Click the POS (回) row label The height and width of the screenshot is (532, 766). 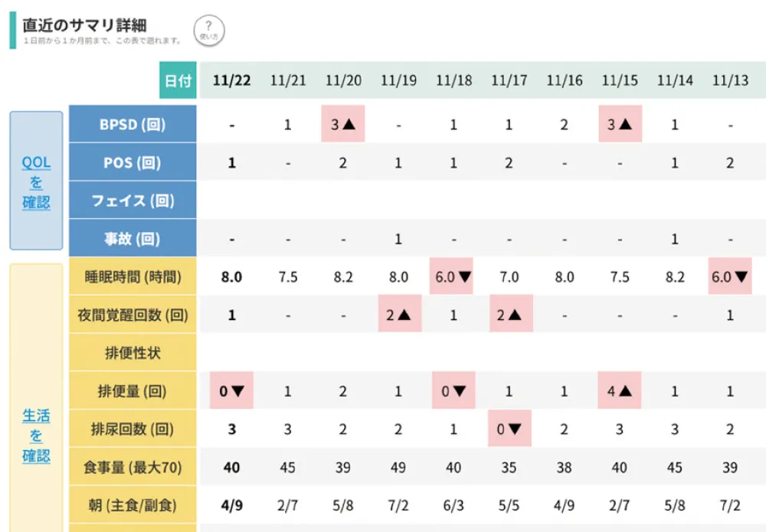click(x=133, y=162)
